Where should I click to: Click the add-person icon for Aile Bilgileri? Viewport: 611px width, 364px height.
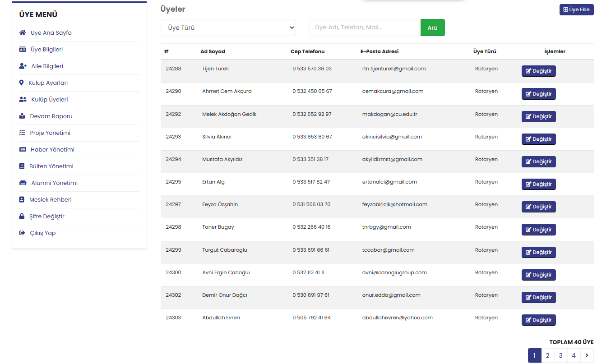tap(23, 66)
